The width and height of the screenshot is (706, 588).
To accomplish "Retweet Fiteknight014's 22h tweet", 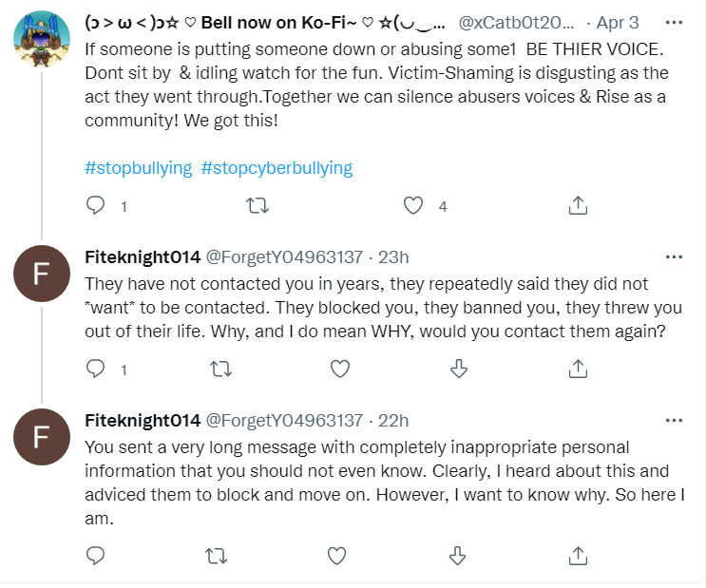I will (216, 556).
